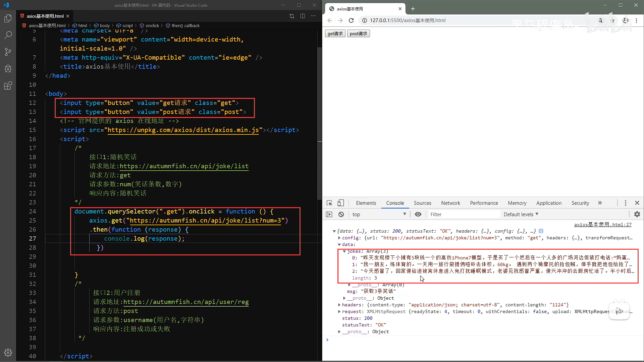This screenshot has height=362, width=644.
Task: Open the DevTools customize three-dot menu
Action: pyautogui.click(x=625, y=203)
